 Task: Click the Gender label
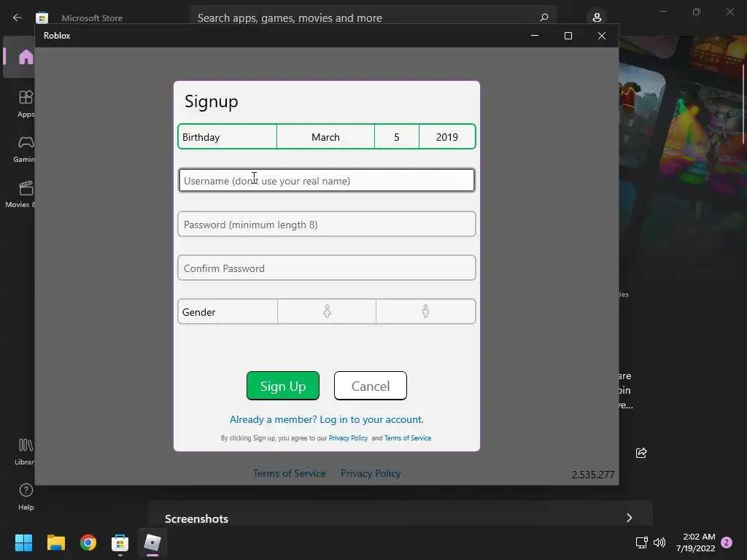pyautogui.click(x=198, y=312)
